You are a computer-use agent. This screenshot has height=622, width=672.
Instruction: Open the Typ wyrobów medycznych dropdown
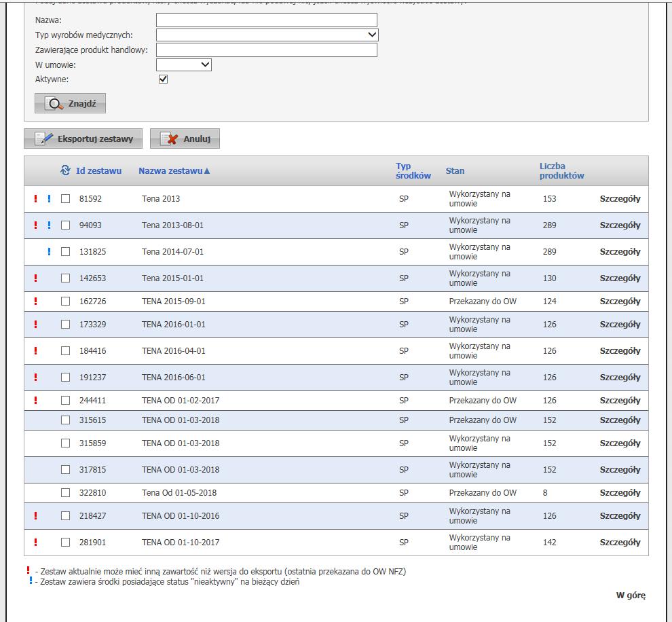click(267, 35)
